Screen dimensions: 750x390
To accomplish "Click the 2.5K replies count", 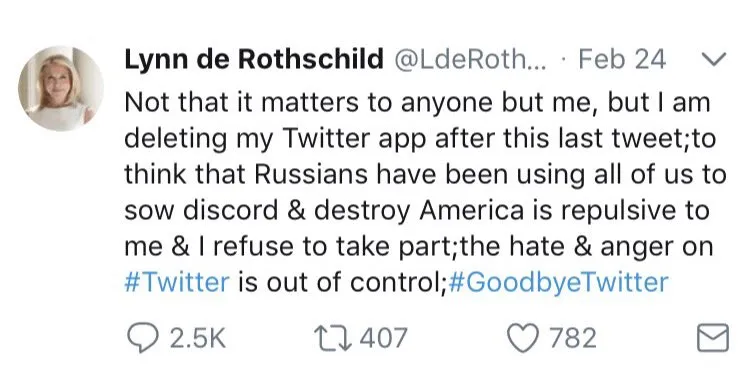I will pos(197,338).
